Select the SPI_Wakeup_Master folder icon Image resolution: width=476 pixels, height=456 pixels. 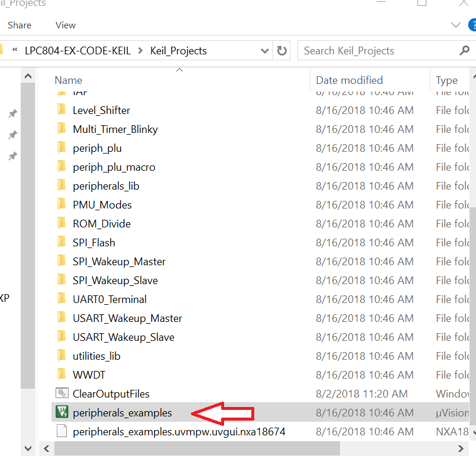point(61,261)
